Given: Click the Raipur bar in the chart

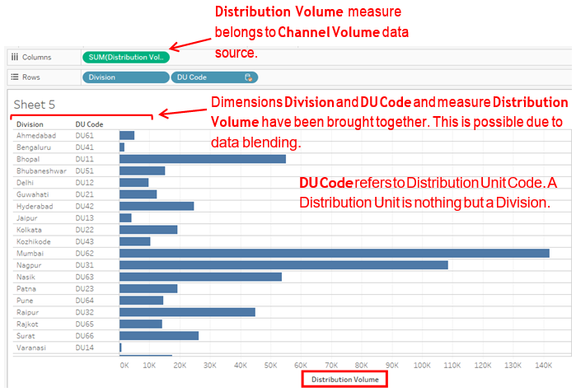Looking at the screenshot, I should pyautogui.click(x=187, y=312).
